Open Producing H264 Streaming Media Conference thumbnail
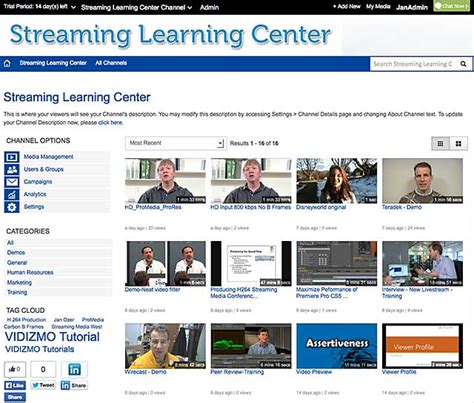Image resolution: width=474 pixels, height=403 pixels. [x=251, y=263]
